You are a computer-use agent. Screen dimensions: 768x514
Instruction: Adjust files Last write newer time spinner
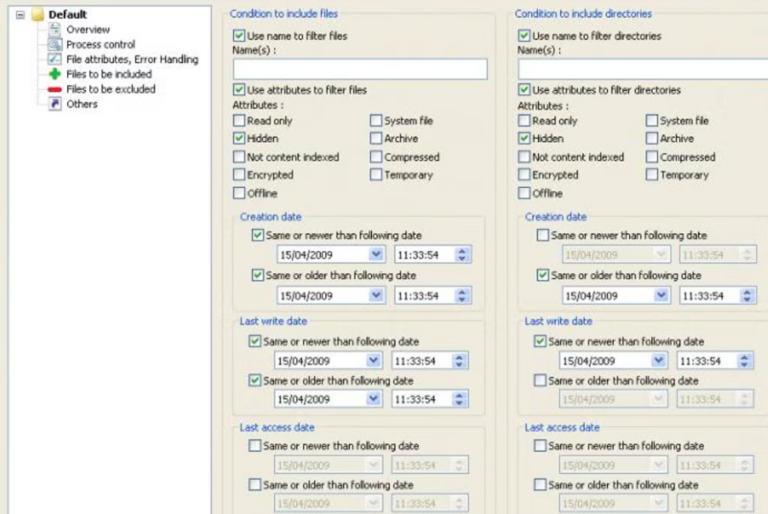pyautogui.click(x=459, y=361)
